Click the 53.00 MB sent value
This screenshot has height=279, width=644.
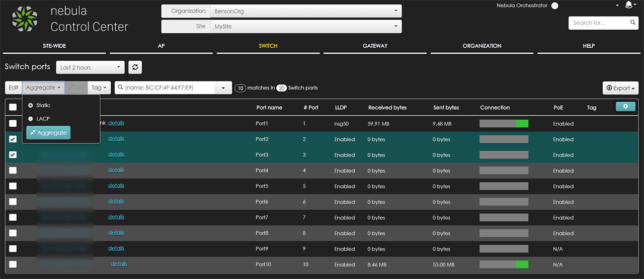click(443, 264)
